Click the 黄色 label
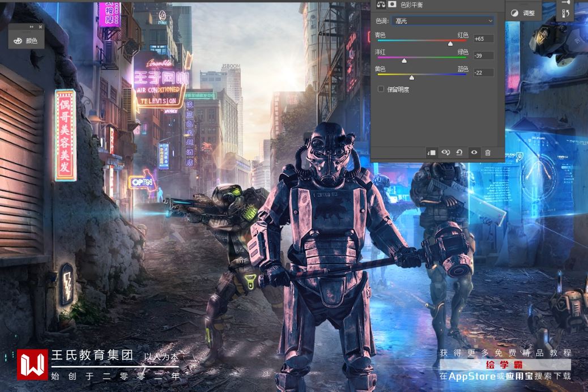The image size is (588, 392). point(380,69)
